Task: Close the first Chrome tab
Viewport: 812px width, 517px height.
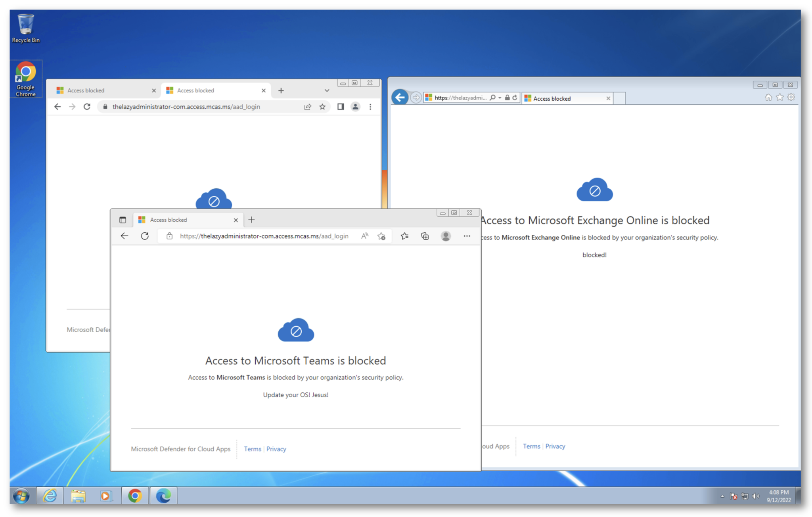Action: coord(154,91)
